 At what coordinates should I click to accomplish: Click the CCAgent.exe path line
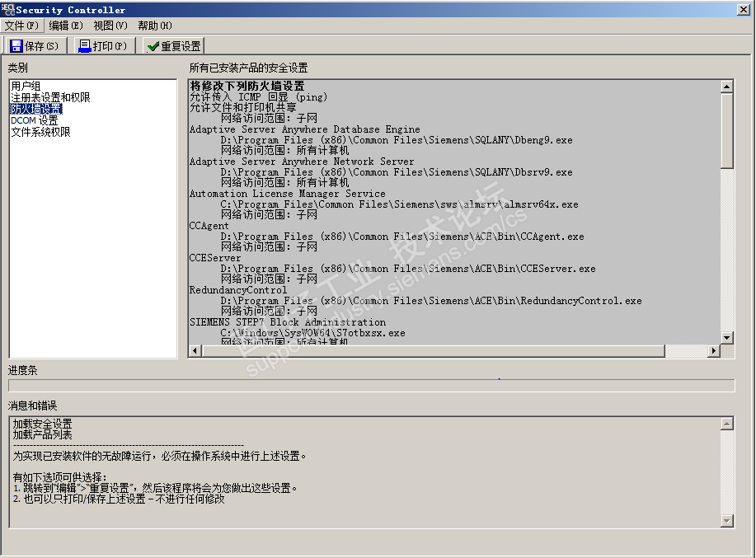tap(402, 236)
